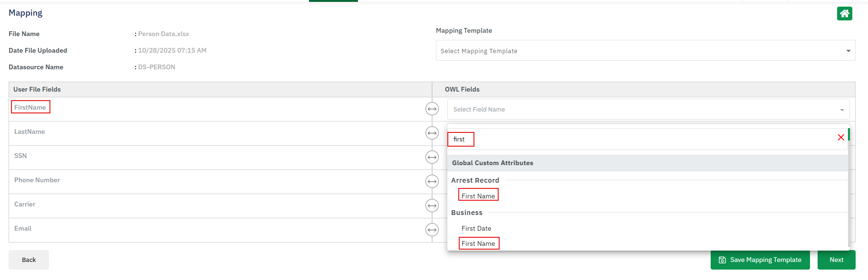Click the mapping arrow icon for Phone Number
868x280 pixels.
pyautogui.click(x=432, y=182)
